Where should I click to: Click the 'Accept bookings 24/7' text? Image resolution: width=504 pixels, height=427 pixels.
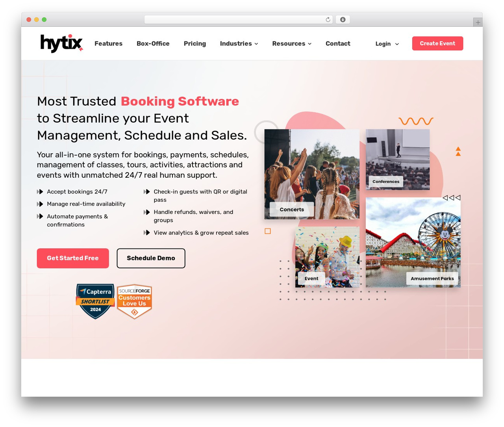click(x=77, y=192)
